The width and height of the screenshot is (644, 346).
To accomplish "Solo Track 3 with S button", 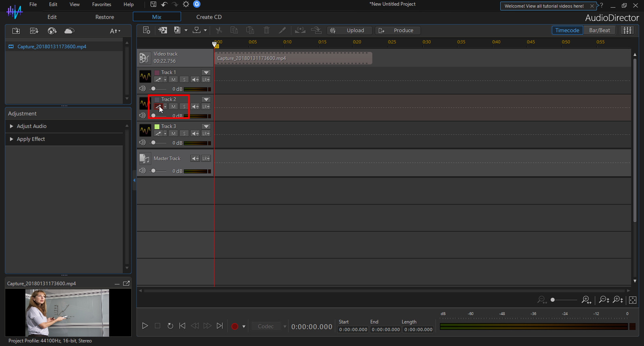I will click(x=184, y=134).
